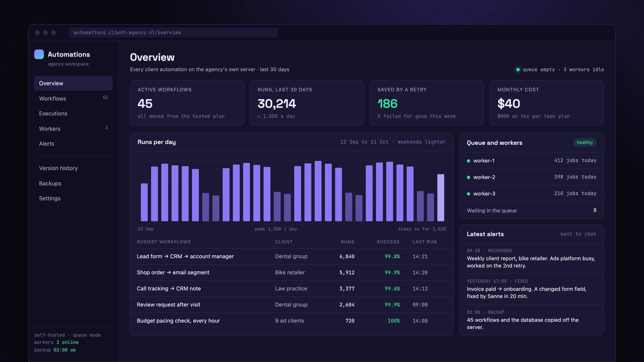Click the worker-2 row
This screenshot has width=644, height=362.
click(532, 177)
